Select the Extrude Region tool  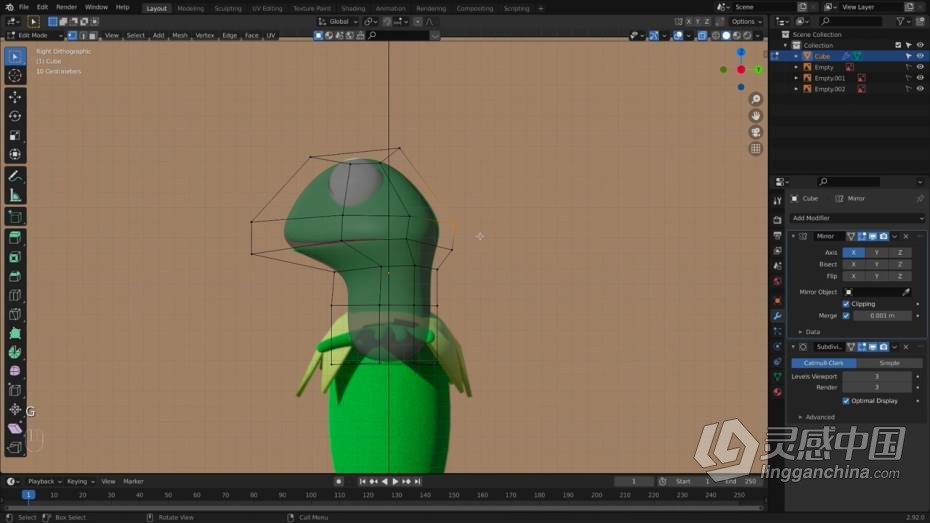pyautogui.click(x=15, y=238)
